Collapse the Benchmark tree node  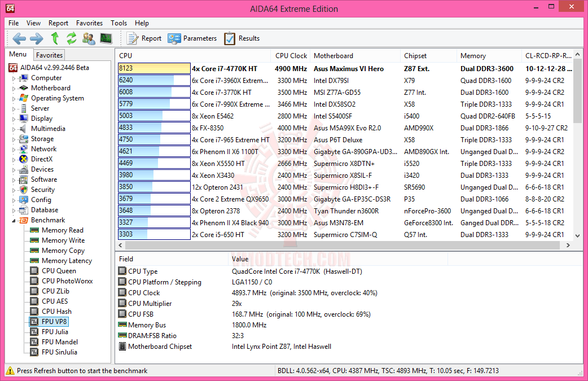(14, 221)
